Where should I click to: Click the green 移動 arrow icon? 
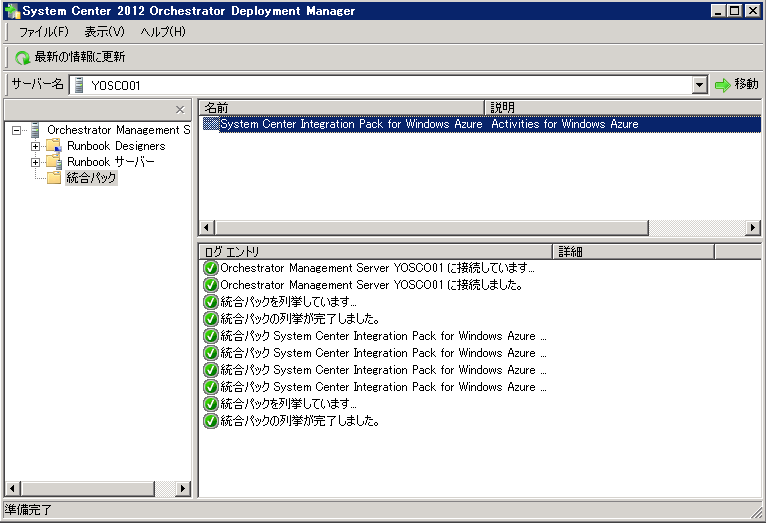[x=722, y=85]
